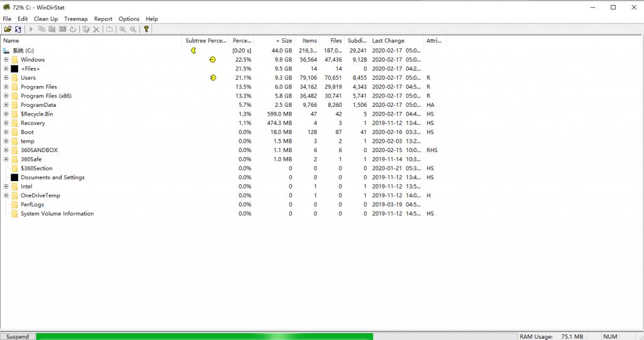Click the RHS attribute of 360SANDBOX
The width and height of the screenshot is (644, 340).
431,150
